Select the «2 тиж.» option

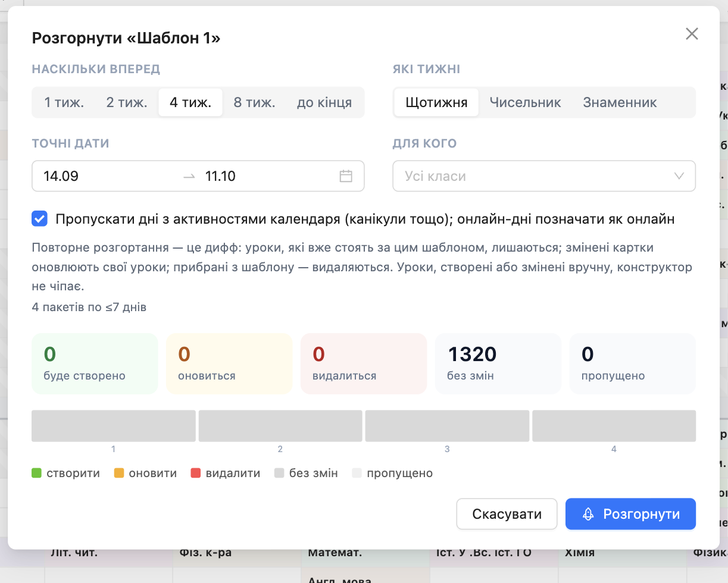pos(127,102)
